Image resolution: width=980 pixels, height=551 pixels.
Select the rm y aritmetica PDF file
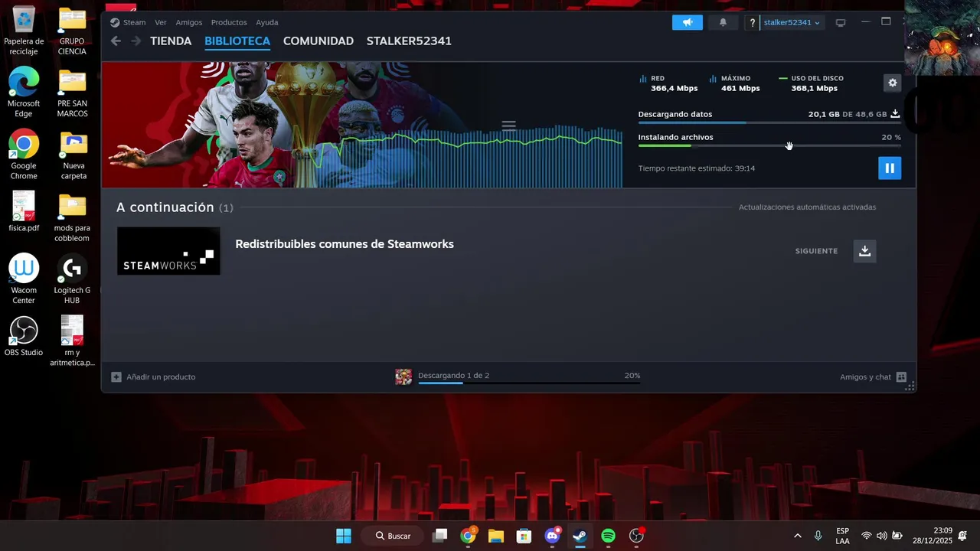[x=72, y=341]
